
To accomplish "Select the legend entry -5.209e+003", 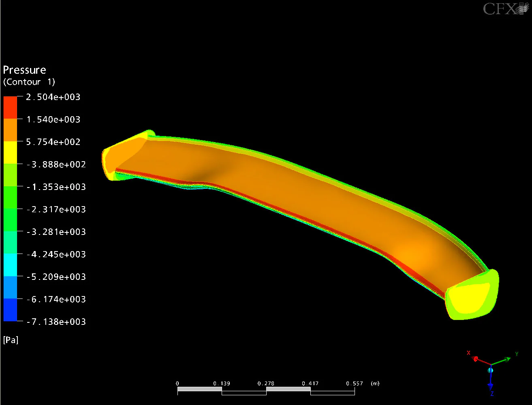I will click(x=55, y=277).
